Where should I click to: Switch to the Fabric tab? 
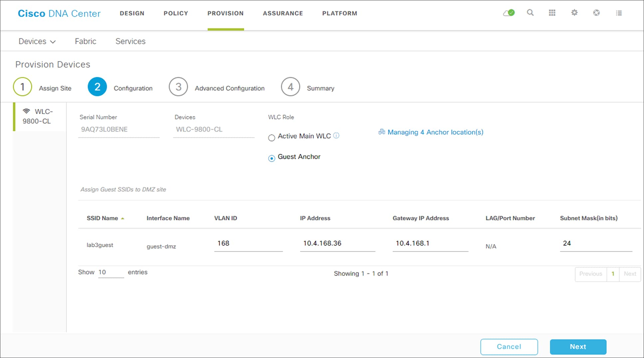point(86,41)
